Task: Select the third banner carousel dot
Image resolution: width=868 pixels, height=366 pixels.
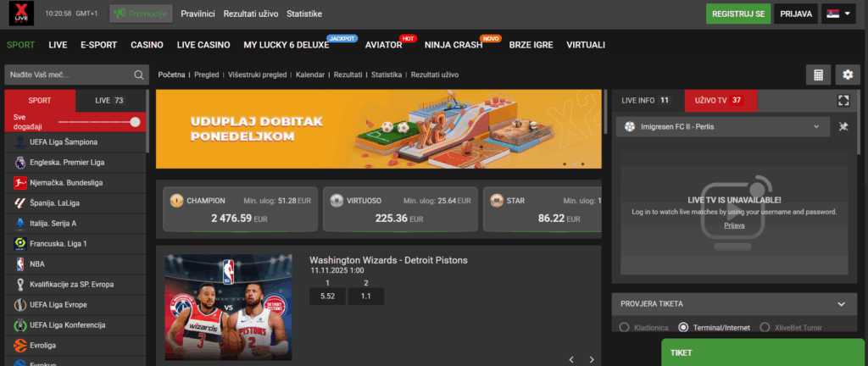Action: tap(583, 164)
